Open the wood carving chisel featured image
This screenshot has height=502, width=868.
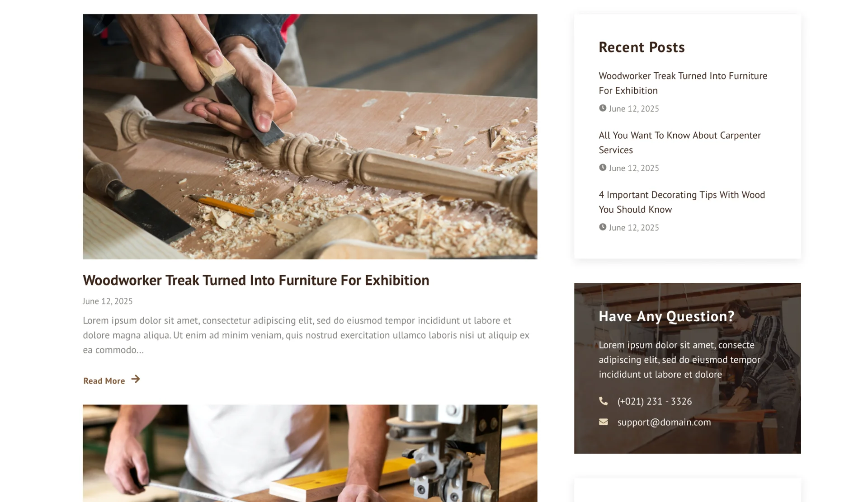[310, 136]
